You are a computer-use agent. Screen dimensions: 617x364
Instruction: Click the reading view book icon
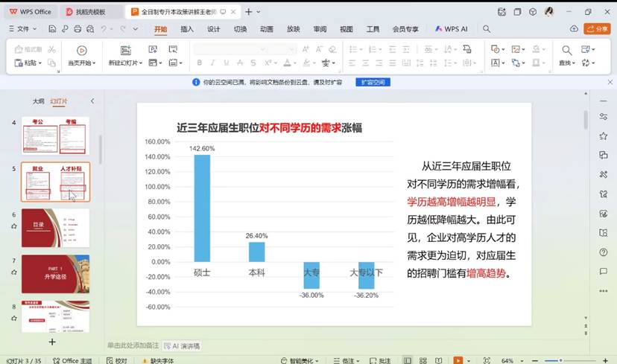[x=439, y=360]
